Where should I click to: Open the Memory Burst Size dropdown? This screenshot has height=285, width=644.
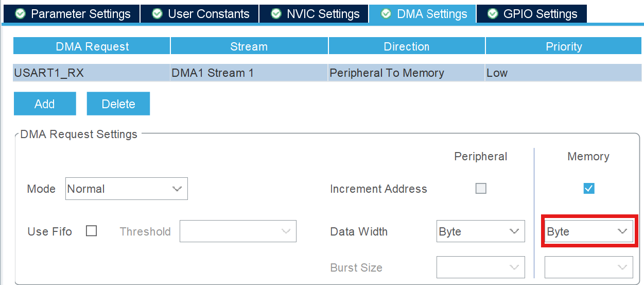pos(589,267)
